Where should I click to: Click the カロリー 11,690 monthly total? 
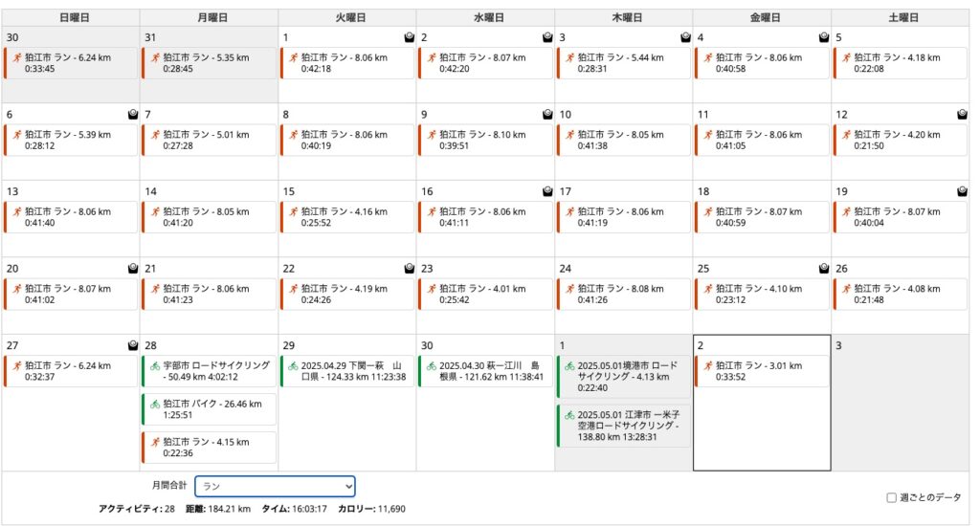click(x=371, y=509)
